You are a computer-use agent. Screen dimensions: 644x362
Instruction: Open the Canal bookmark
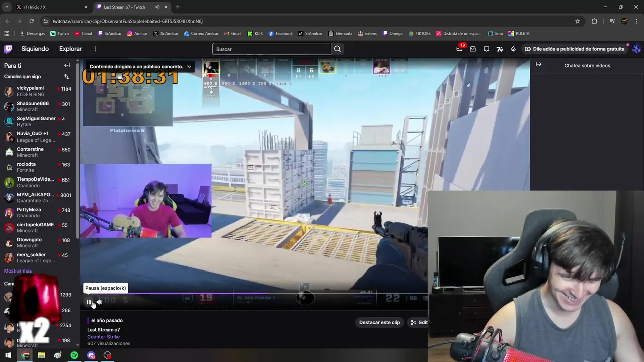pos(83,34)
